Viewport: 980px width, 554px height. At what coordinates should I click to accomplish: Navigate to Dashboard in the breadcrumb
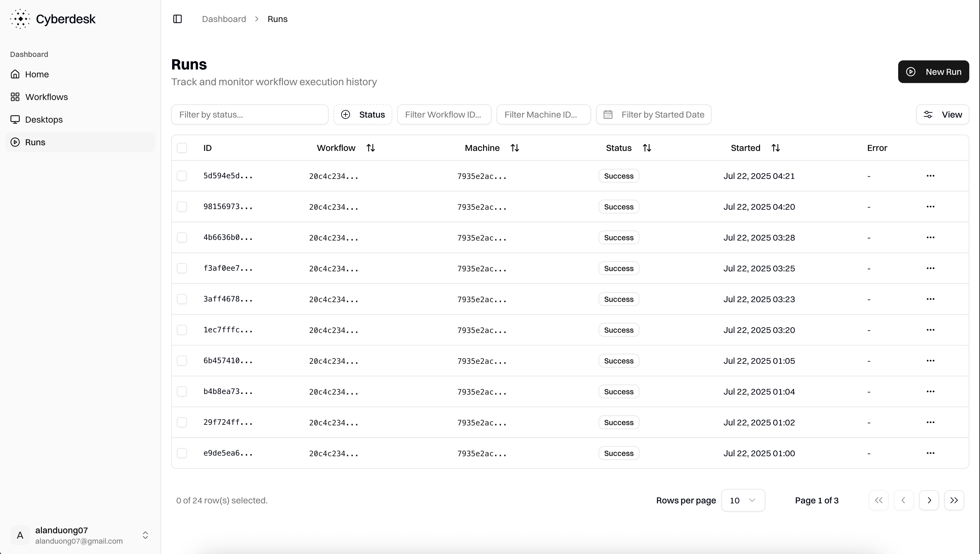click(223, 19)
